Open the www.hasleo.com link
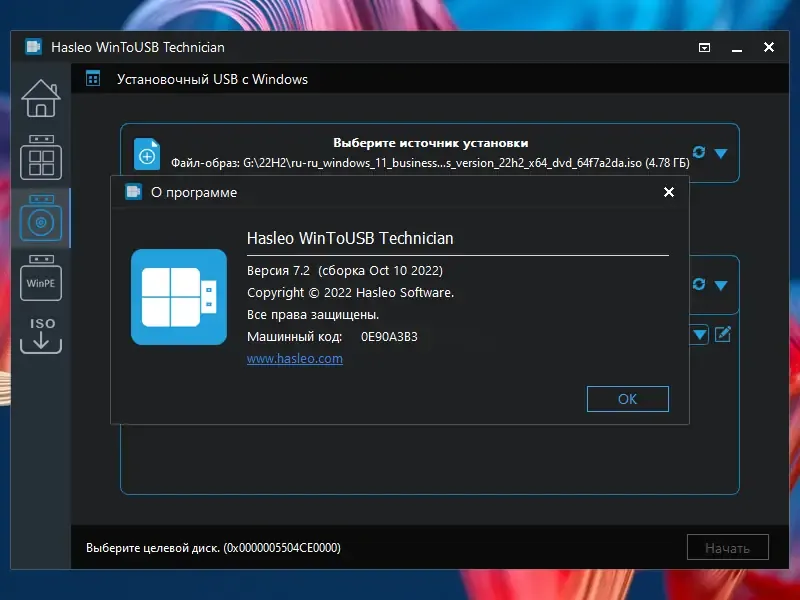Image resolution: width=800 pixels, height=600 pixels. [295, 359]
